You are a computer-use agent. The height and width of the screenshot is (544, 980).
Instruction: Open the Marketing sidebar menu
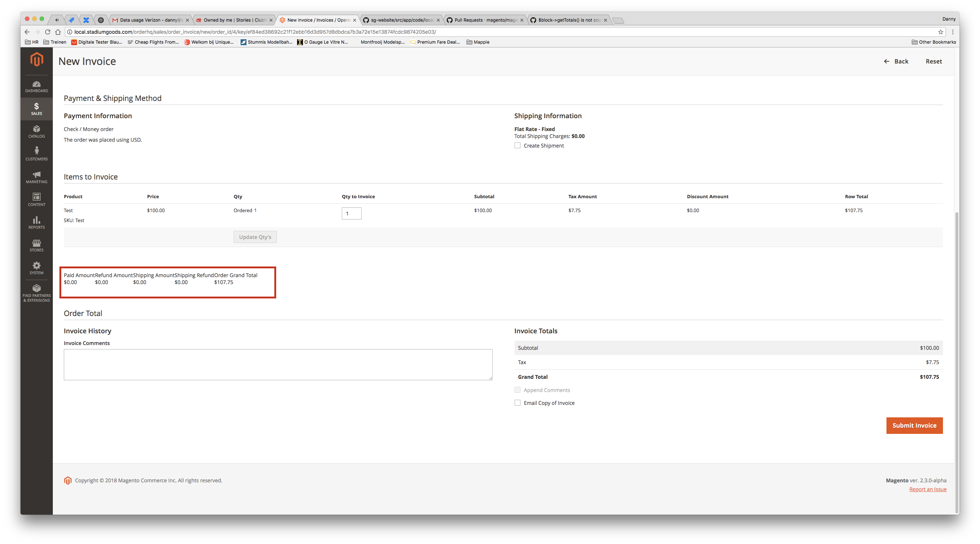[37, 177]
